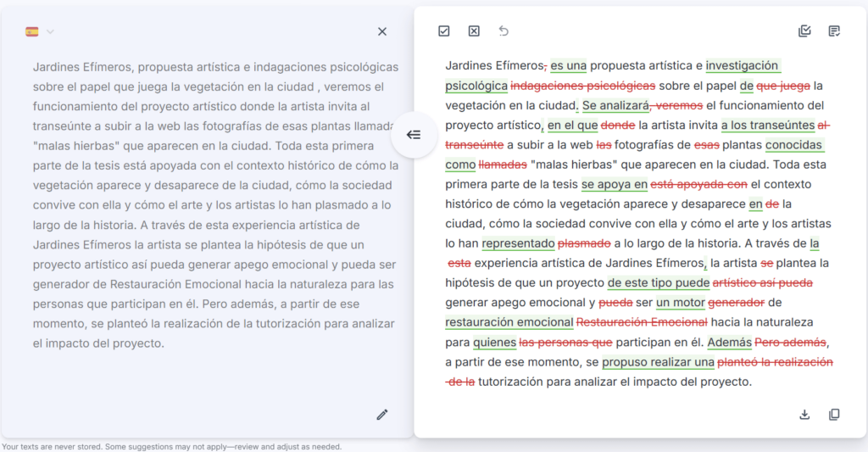Click the notes list icon in top right
This screenshot has height=452, width=868.
(x=834, y=31)
